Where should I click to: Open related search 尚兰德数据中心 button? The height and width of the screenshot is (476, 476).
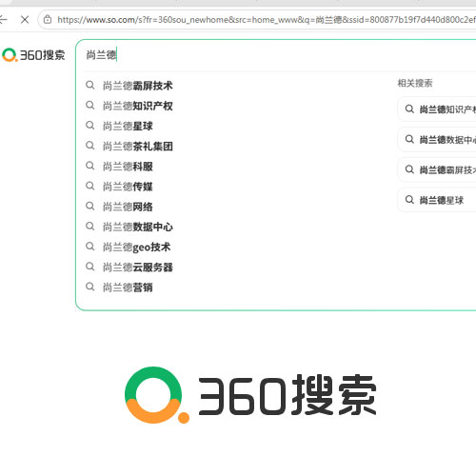(437, 139)
